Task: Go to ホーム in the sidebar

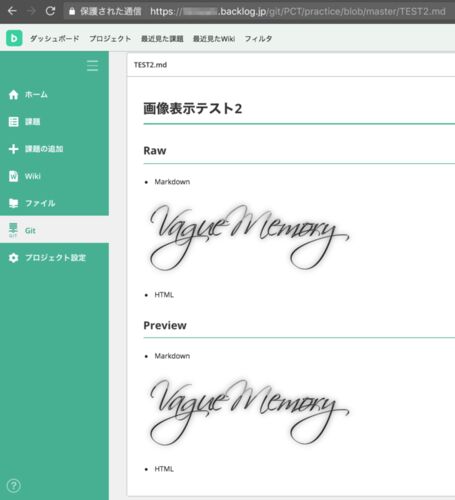Action: click(x=36, y=95)
